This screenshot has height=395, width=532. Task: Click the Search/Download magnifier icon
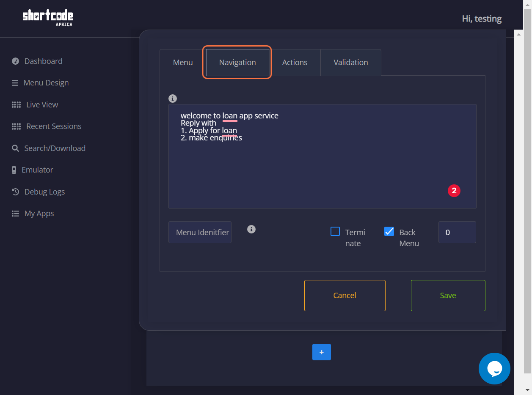point(15,148)
